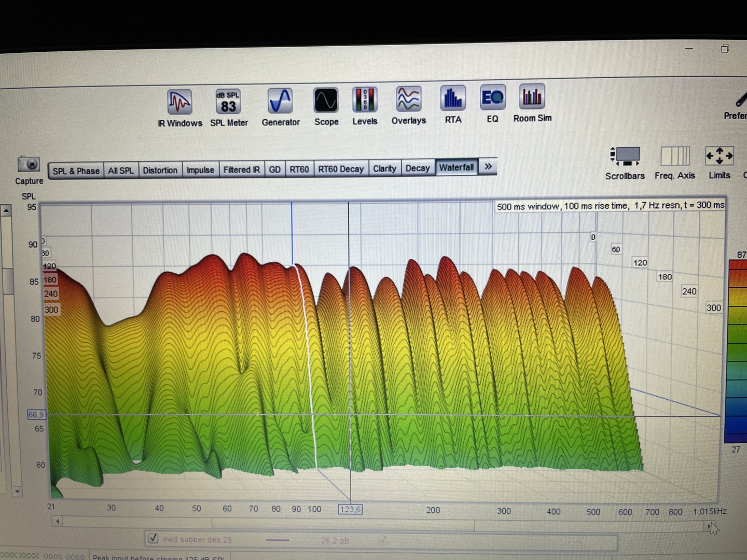Switch to the Clarity tab

[384, 169]
